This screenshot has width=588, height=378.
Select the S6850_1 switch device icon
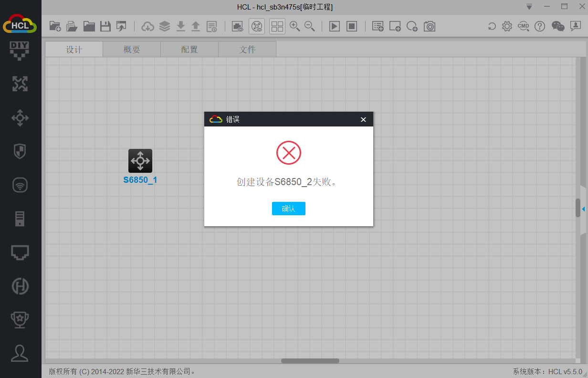point(140,161)
